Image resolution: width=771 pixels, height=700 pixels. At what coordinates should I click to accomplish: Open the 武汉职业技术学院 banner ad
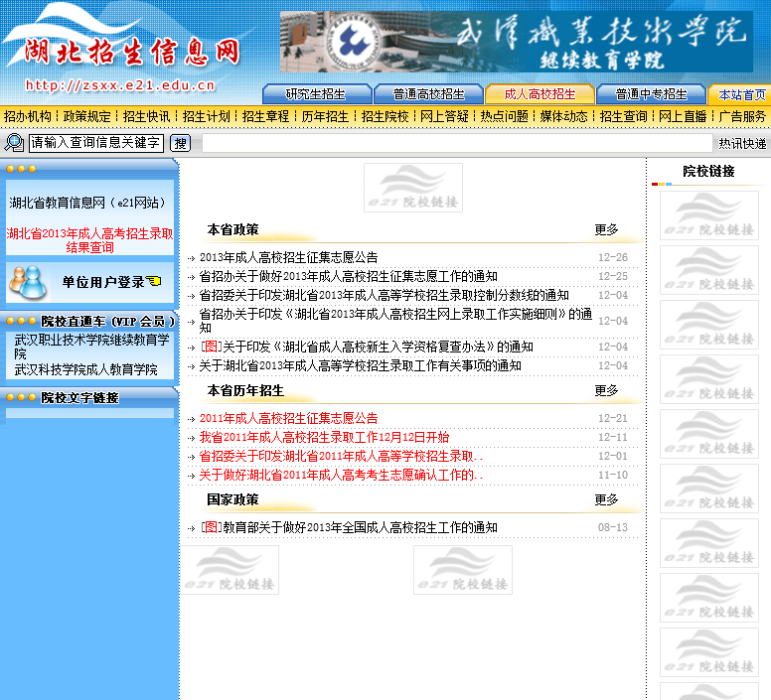click(517, 42)
